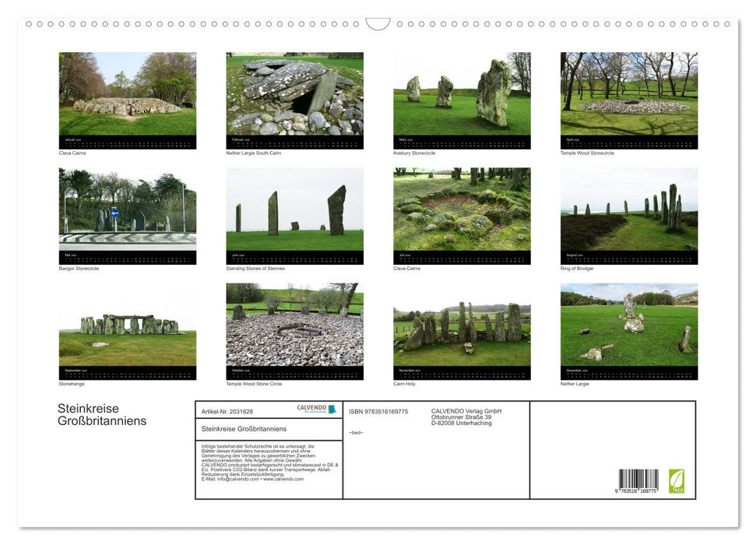
Task: Click the CALVENDO Verlag GmbH address block
Action: pos(466,417)
